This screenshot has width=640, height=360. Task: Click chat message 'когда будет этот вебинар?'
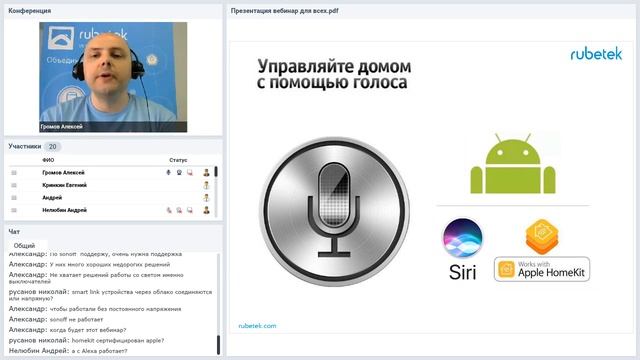click(88, 330)
